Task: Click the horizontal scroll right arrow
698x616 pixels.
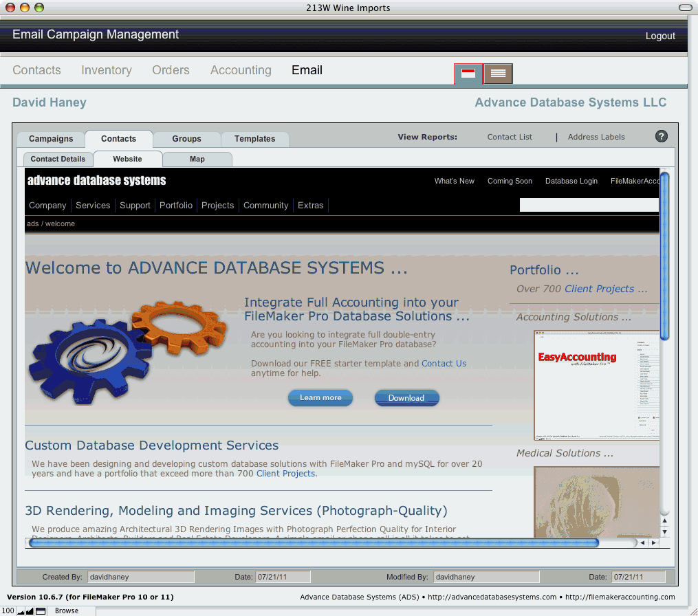Action: click(653, 542)
